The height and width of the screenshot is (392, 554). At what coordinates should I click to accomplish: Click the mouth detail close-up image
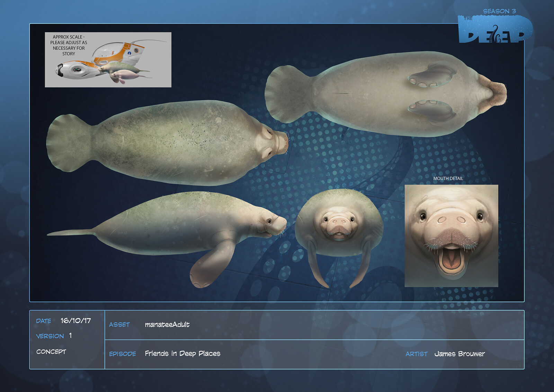(452, 236)
